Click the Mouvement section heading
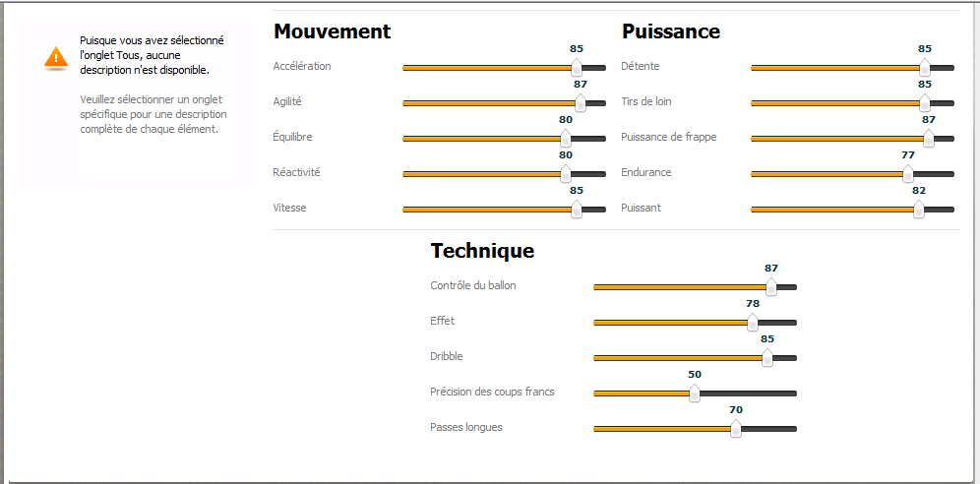 tap(332, 31)
